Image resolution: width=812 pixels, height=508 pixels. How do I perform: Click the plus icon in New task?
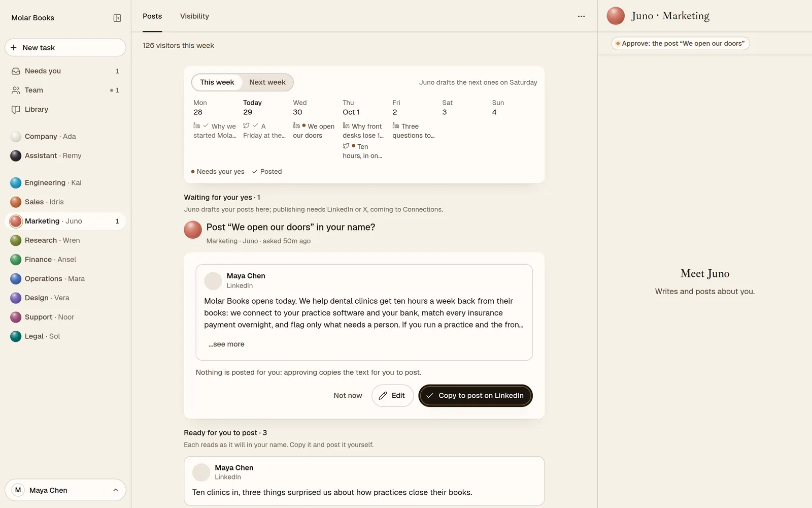14,47
